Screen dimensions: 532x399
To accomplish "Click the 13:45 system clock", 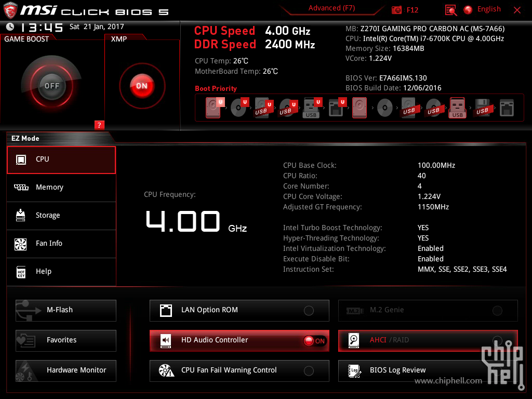I will point(42,27).
